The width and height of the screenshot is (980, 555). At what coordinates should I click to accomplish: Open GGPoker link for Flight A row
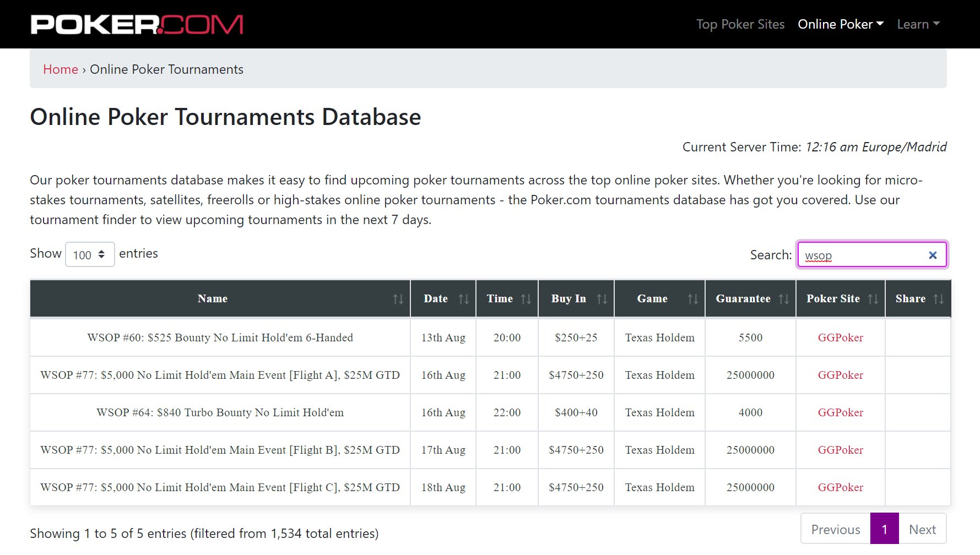pyautogui.click(x=841, y=375)
